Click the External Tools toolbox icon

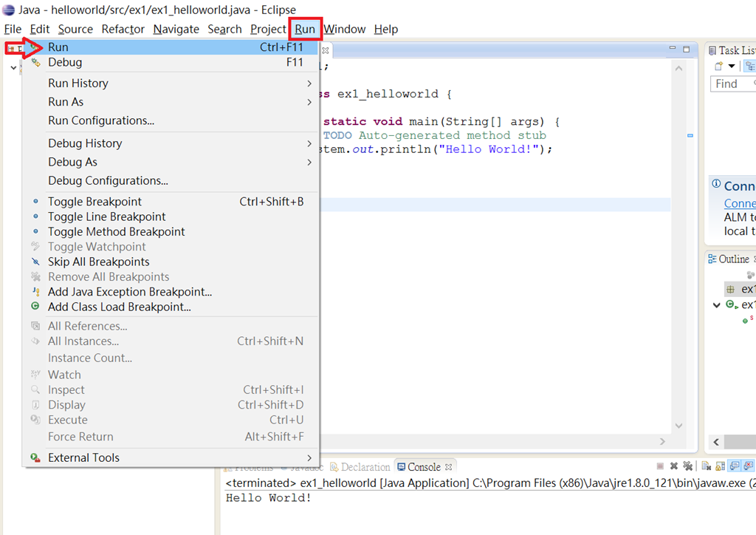pos(35,457)
